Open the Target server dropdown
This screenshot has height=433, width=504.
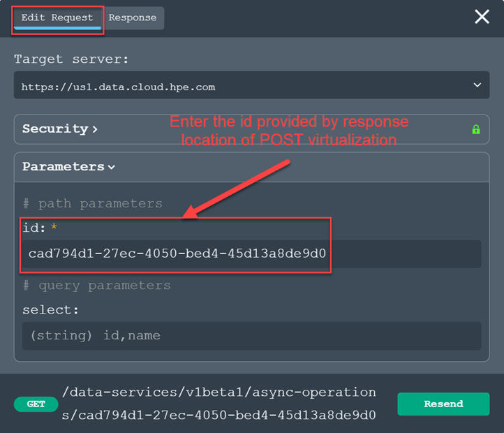pyautogui.click(x=251, y=85)
